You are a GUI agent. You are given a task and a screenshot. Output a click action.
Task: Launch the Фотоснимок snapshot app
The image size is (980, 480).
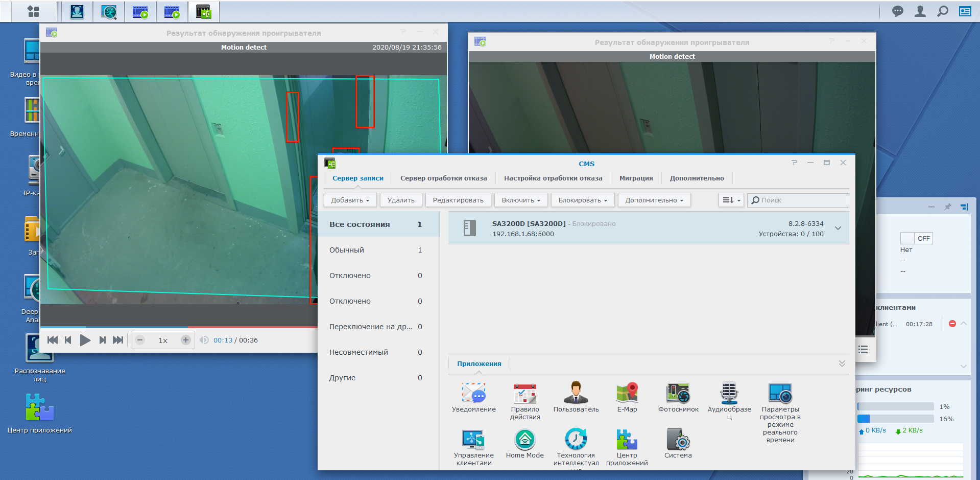tap(678, 394)
